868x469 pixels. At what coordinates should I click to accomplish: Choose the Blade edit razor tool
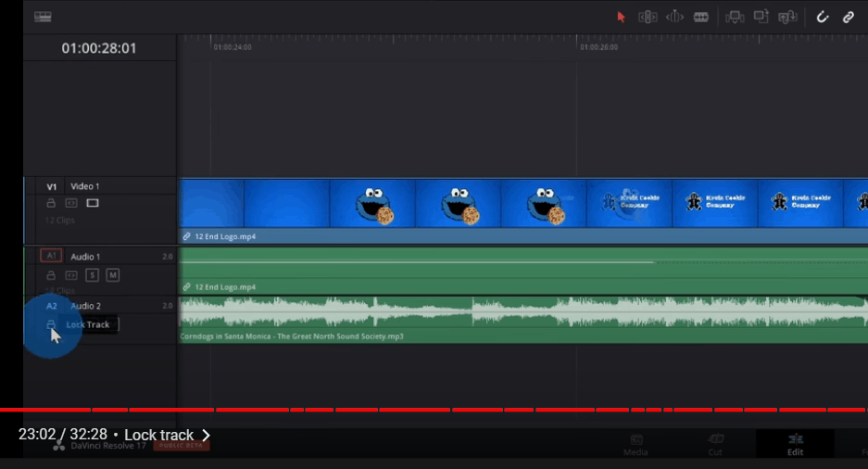coord(701,18)
